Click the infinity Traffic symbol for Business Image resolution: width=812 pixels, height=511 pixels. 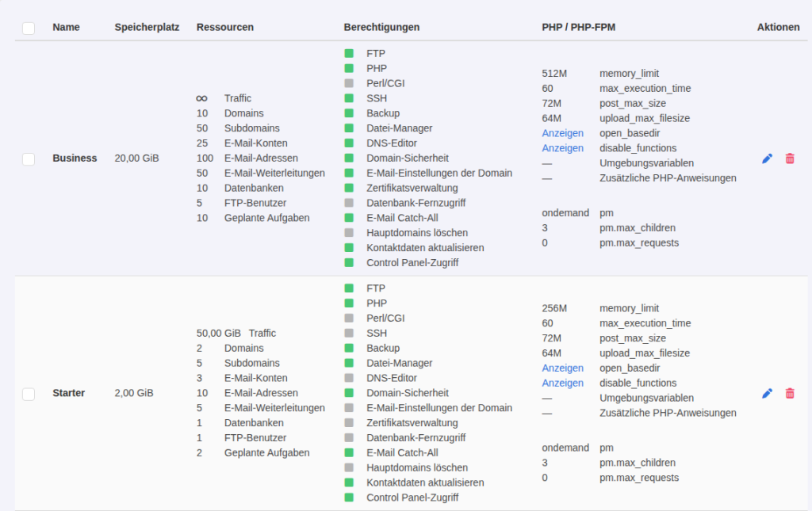(x=201, y=98)
